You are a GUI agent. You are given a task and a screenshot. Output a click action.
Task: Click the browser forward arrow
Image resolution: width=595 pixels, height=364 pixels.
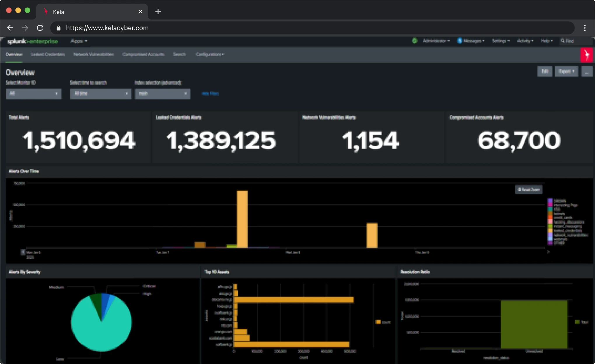(x=25, y=28)
